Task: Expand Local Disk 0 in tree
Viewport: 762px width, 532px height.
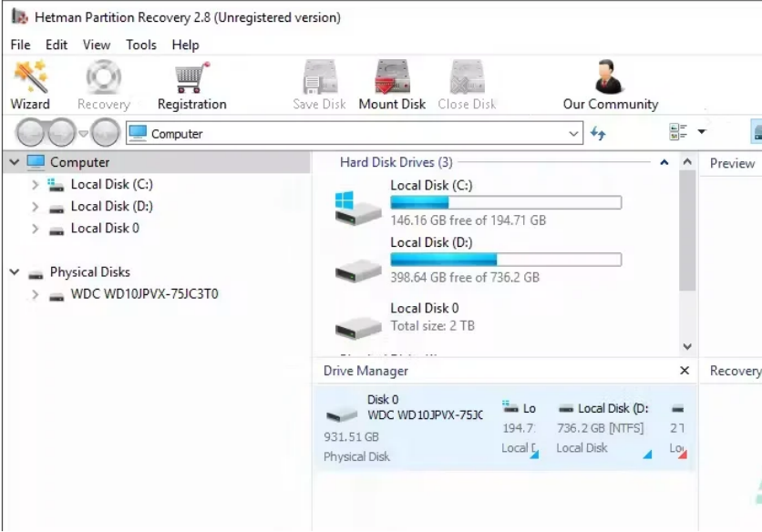Action: coord(35,229)
